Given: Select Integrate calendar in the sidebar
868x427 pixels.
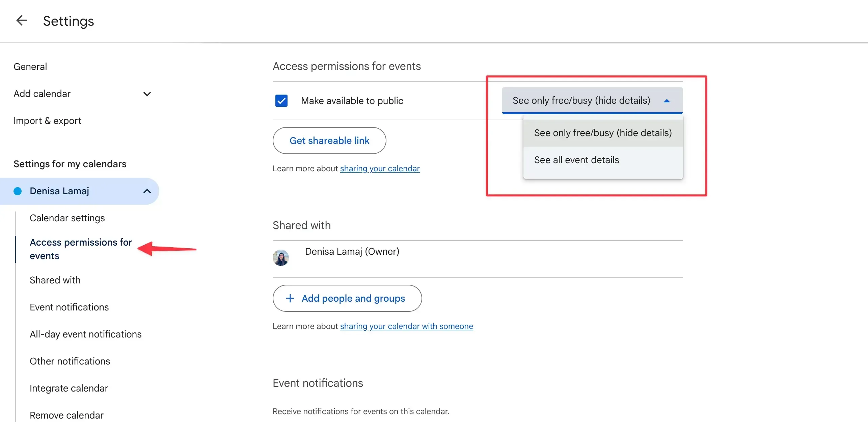Looking at the screenshot, I should [x=69, y=388].
